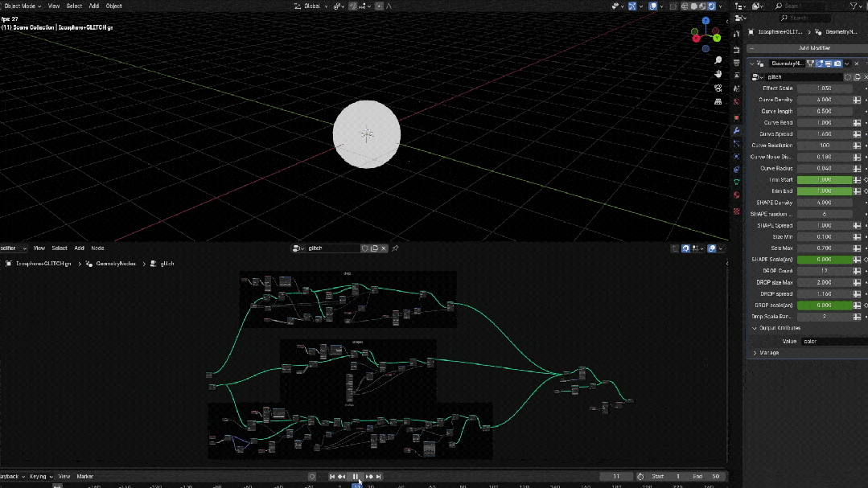Viewport: 868px width, 488px height.
Task: Collapse the Output Attributes section
Action: pos(775,328)
